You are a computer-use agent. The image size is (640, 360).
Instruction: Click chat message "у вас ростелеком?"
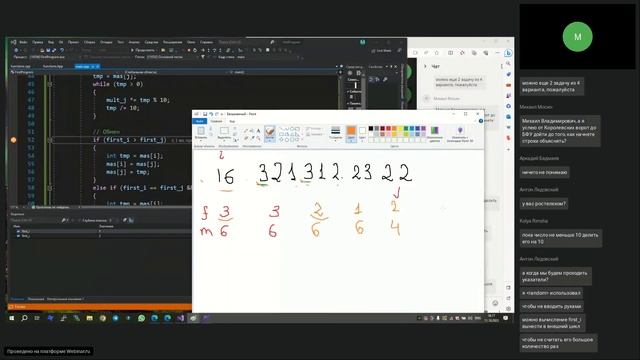coord(544,204)
